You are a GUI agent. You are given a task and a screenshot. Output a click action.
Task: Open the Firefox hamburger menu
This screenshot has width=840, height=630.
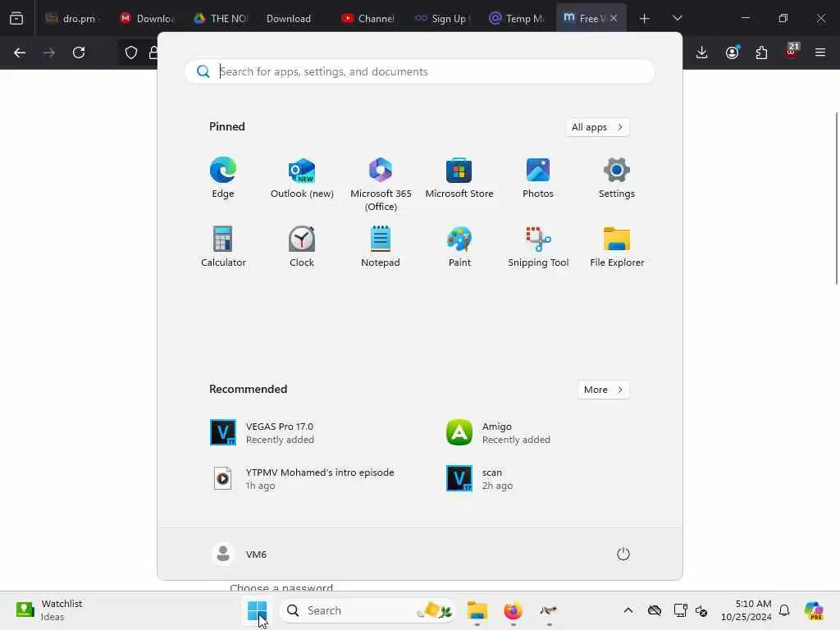pos(820,52)
